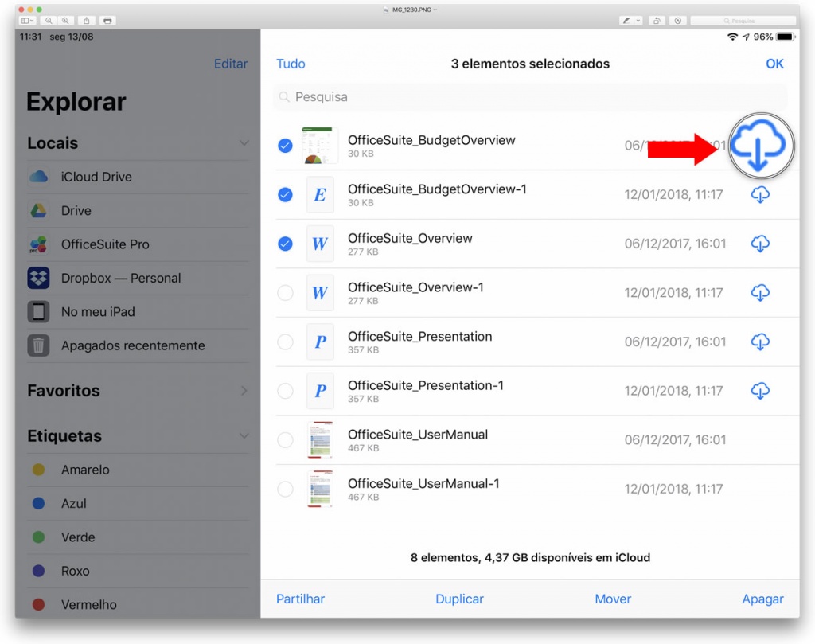Switch to the Tudo tab
The image size is (815, 644).
(291, 64)
